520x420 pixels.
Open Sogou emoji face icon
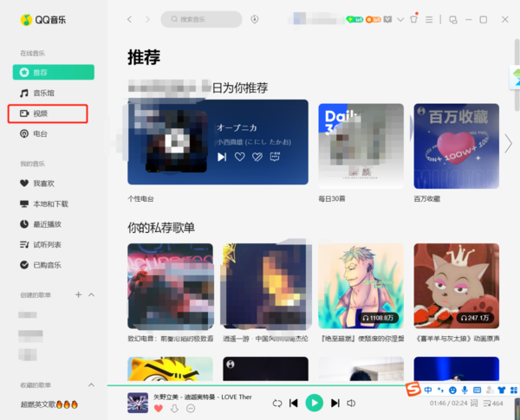coord(452,391)
